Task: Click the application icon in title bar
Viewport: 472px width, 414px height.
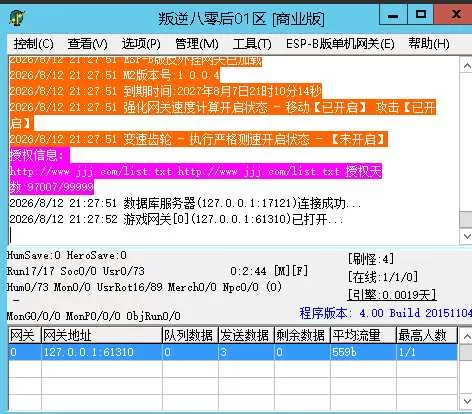Action: coord(17,18)
